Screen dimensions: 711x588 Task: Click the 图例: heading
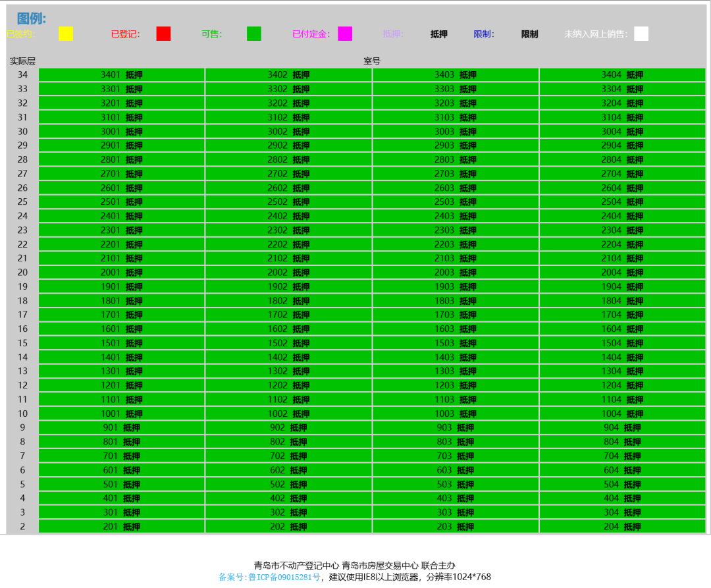coord(32,18)
